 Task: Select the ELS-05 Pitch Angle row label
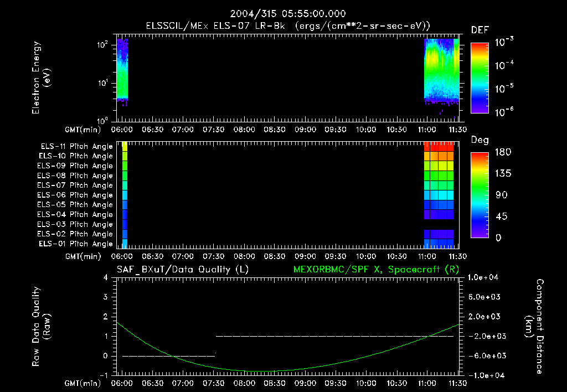tap(75, 205)
